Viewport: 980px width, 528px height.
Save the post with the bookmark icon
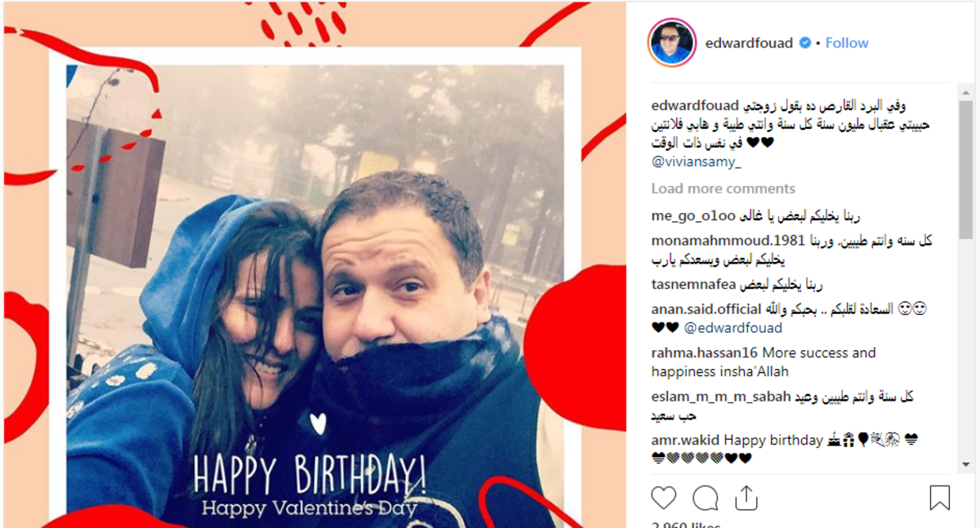[940, 498]
